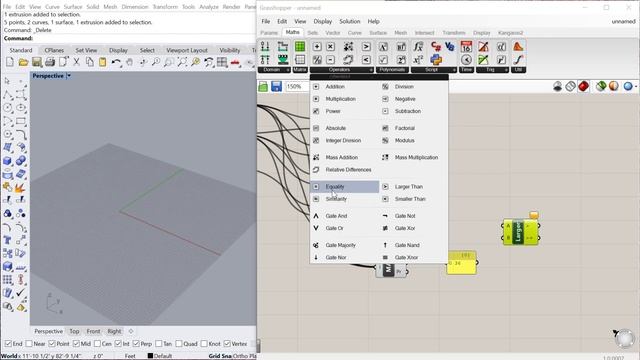The width and height of the screenshot is (640, 360).
Task: Add a new viewport tab plus button
Action: coord(131,331)
